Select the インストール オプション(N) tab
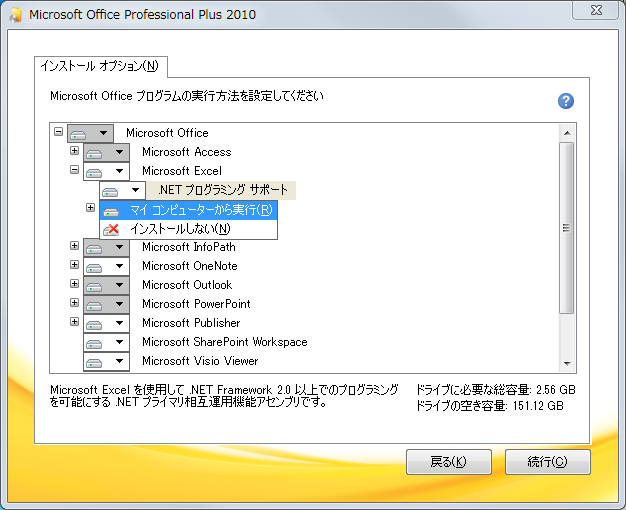Screen dimensions: 626x510 [101, 66]
